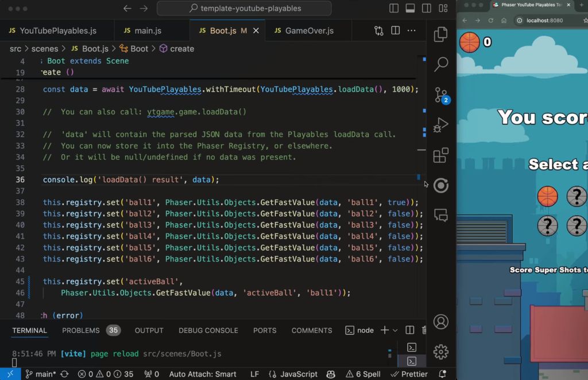This screenshot has height=380, width=588.
Task: Toggle the secondary side bar layout button
Action: click(427, 8)
